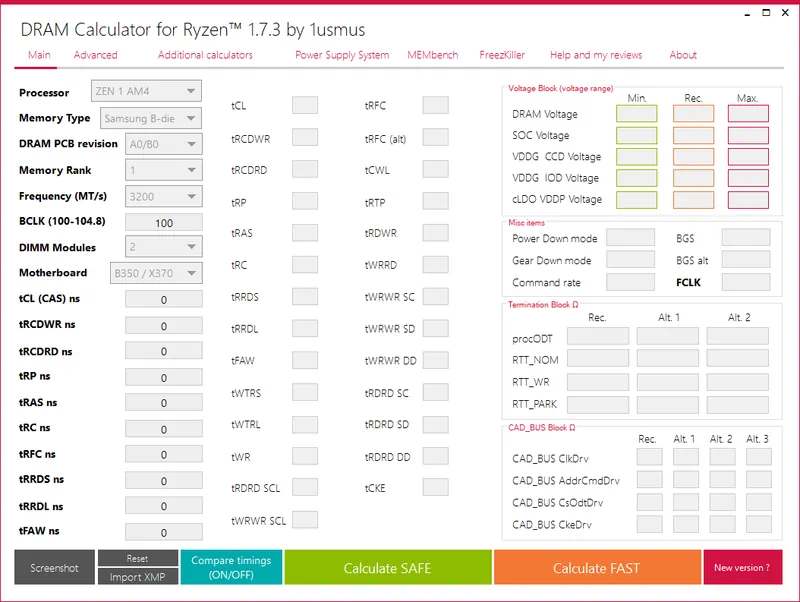The height and width of the screenshot is (602, 800).
Task: Click the DRAM Voltage Min. green box
Action: click(636, 113)
